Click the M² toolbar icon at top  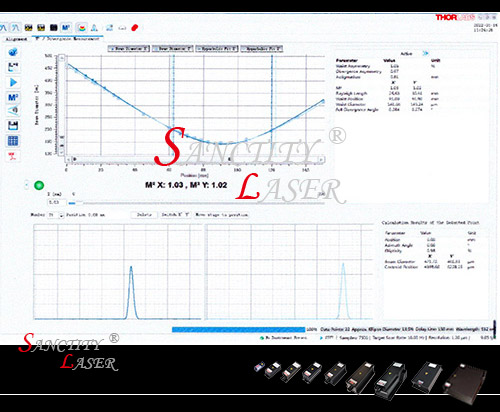66,27
